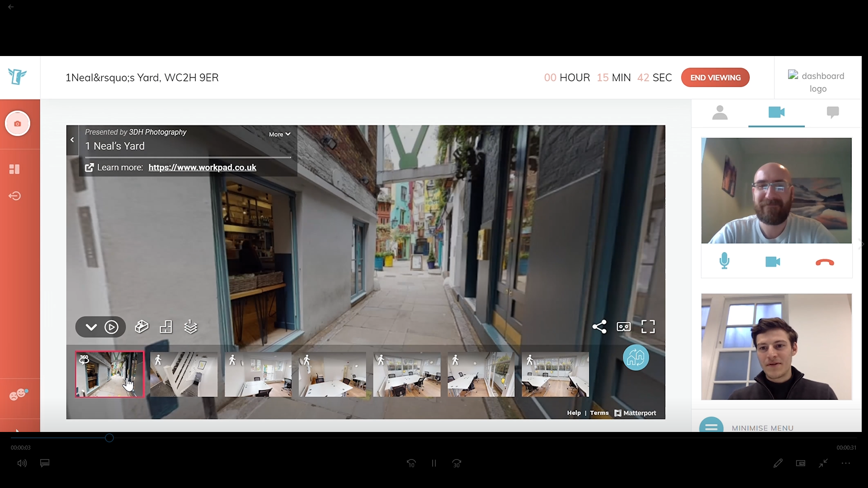Open the dashboard grid icon in sidebar

tap(14, 169)
